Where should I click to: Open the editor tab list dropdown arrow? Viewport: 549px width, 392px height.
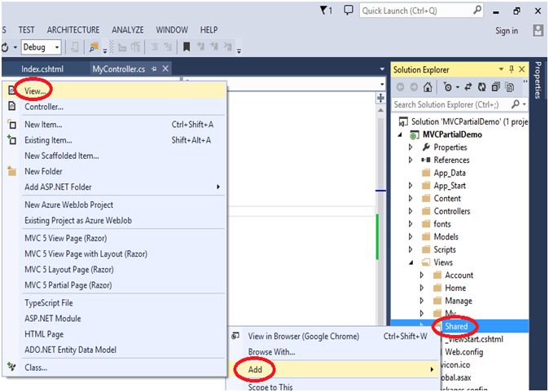click(382, 69)
